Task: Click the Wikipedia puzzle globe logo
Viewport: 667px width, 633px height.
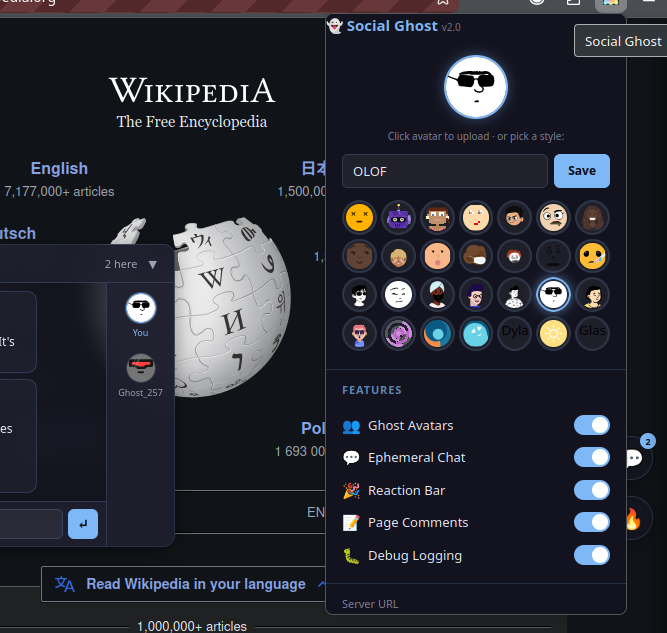Action: pyautogui.click(x=232, y=308)
